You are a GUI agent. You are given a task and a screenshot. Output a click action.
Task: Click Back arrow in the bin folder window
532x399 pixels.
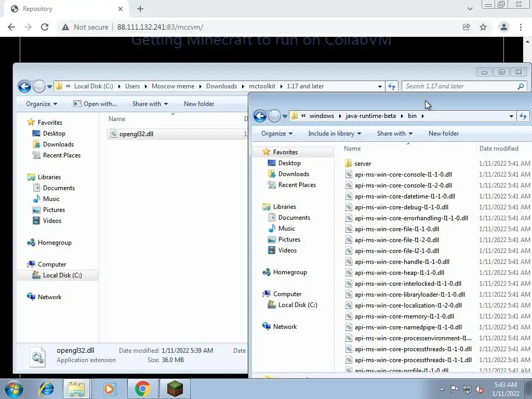[260, 116]
